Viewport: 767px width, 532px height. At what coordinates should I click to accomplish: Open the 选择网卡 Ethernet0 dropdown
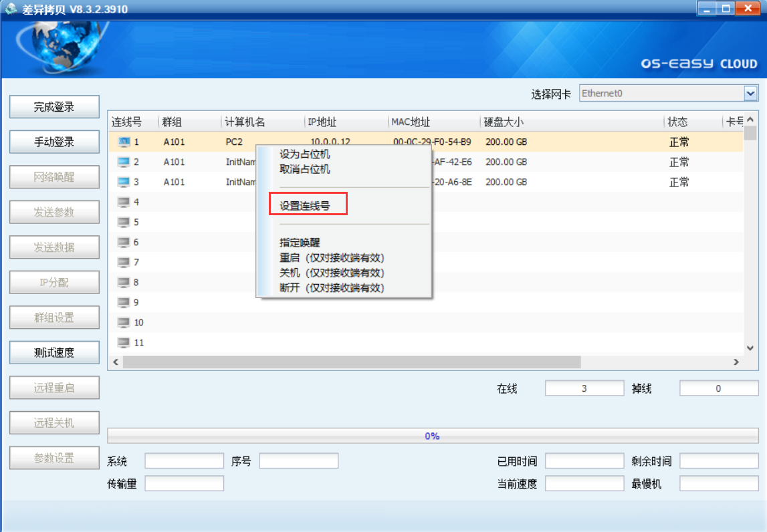tap(750, 94)
